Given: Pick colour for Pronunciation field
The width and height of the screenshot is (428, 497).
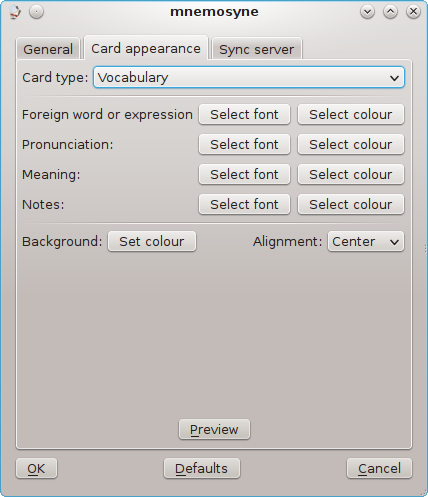Looking at the screenshot, I should [x=351, y=144].
